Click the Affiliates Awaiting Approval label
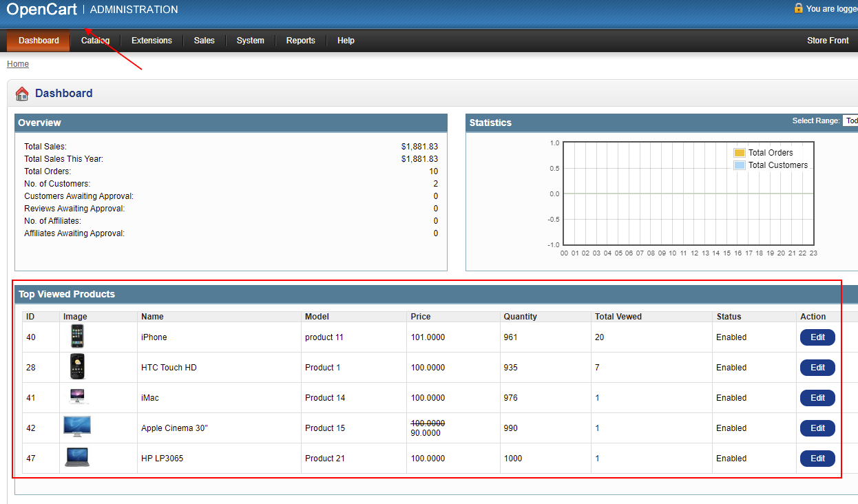Image resolution: width=858 pixels, height=504 pixels. pos(74,233)
